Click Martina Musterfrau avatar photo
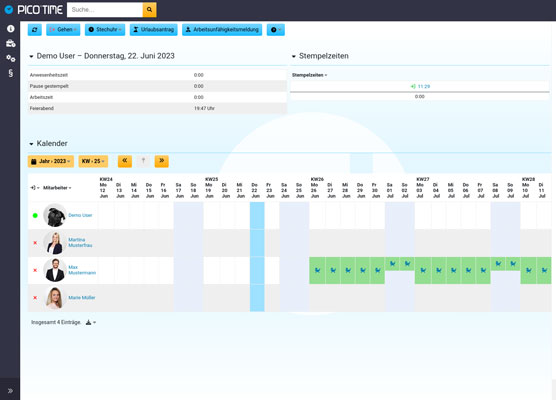The height and width of the screenshot is (400, 556). tap(55, 243)
